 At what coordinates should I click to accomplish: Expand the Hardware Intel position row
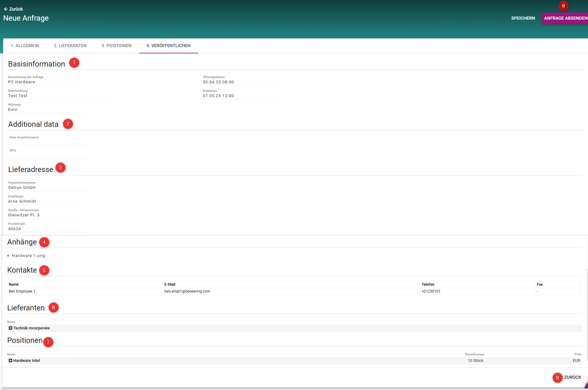(x=10, y=361)
